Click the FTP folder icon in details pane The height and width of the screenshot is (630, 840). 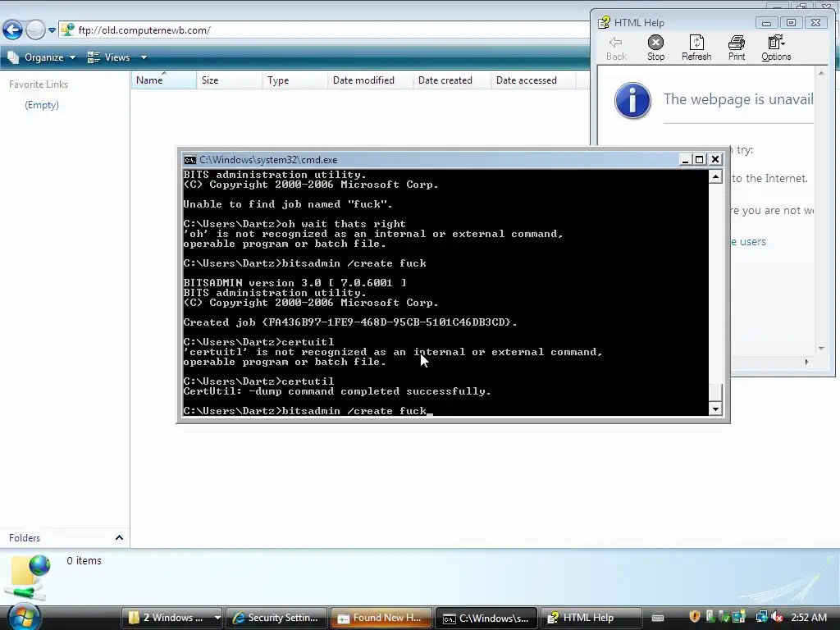[x=28, y=577]
